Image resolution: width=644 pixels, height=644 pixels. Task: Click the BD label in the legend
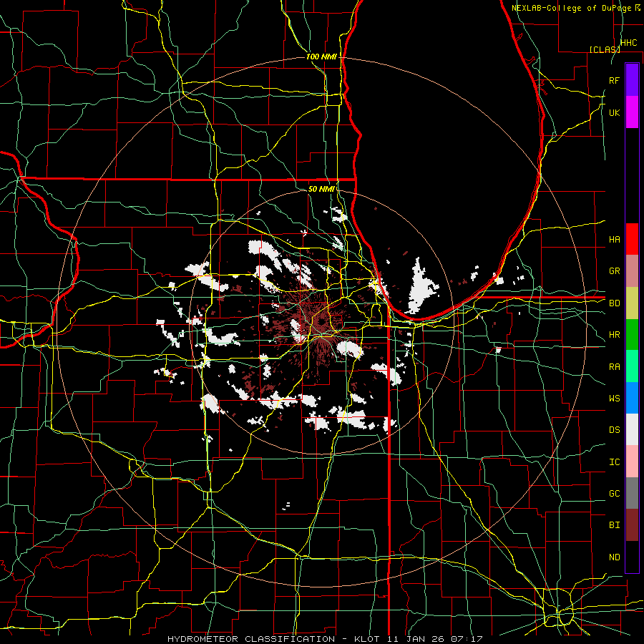614,303
